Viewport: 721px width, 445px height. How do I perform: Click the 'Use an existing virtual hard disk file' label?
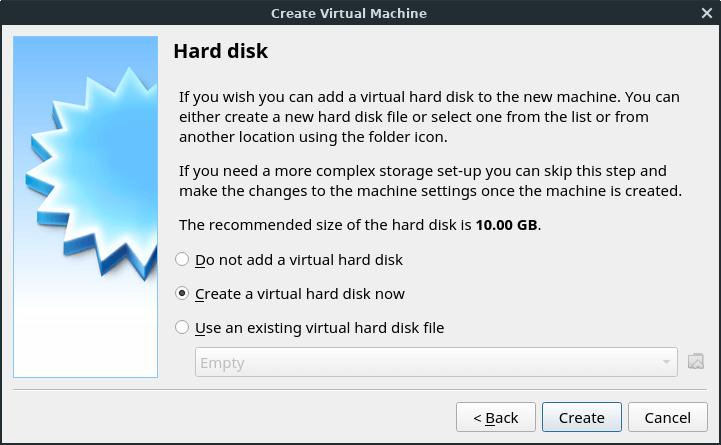point(319,327)
